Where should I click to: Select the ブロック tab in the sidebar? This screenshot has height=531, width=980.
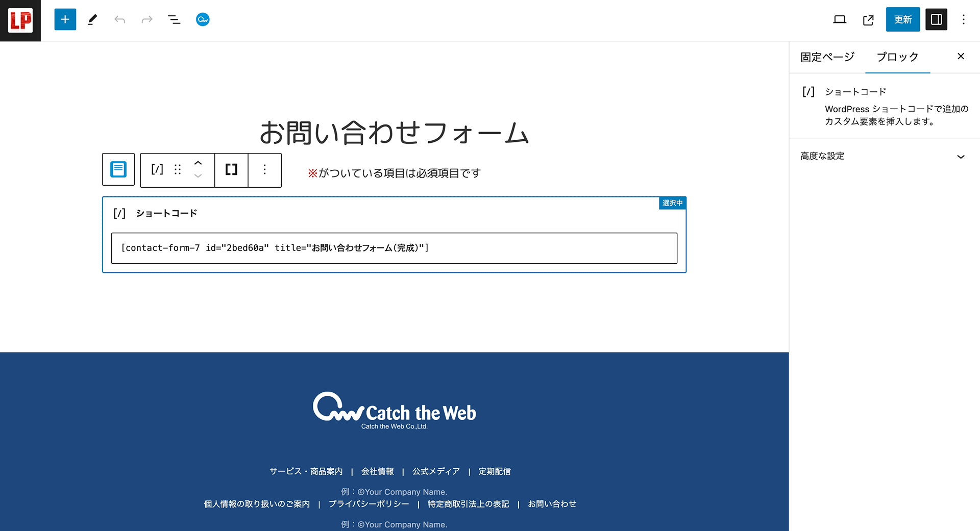click(897, 57)
